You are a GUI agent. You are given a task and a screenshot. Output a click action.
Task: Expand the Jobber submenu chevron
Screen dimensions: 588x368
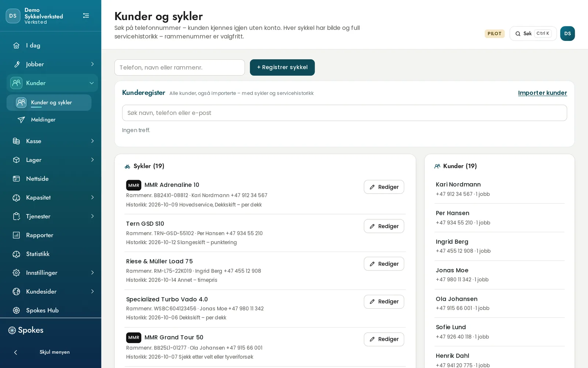click(92, 64)
